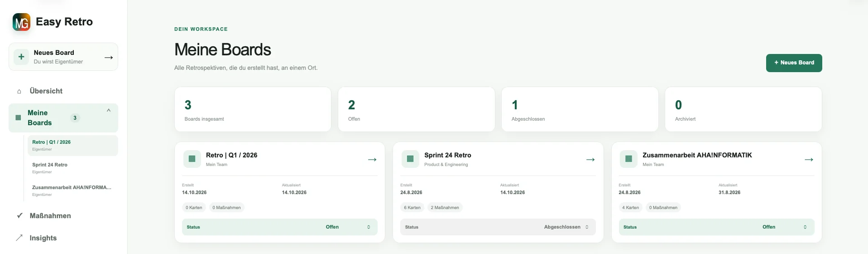Viewport: 868px width, 254px height.
Task: Select Sprint 24 Retro in the sidebar list
Action: (x=72, y=168)
